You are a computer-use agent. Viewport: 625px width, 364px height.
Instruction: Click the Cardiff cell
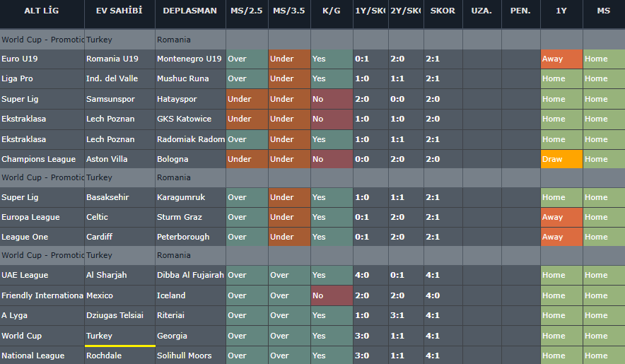click(x=119, y=237)
